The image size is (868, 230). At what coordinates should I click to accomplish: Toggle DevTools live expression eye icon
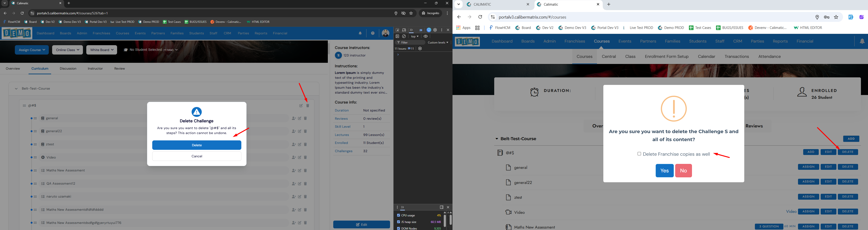pos(426,36)
